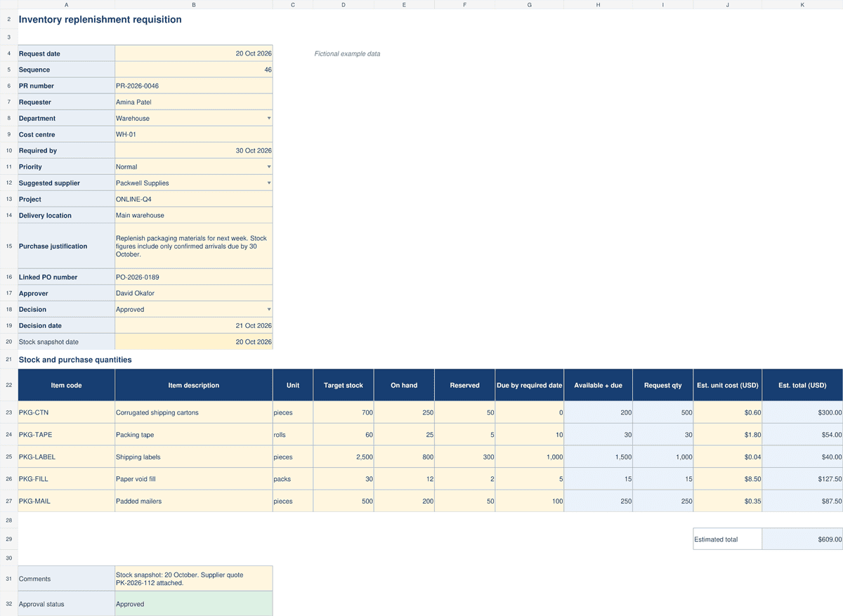This screenshot has height=616, width=843.
Task: Click the Est. total (USD) header
Action: click(802, 385)
